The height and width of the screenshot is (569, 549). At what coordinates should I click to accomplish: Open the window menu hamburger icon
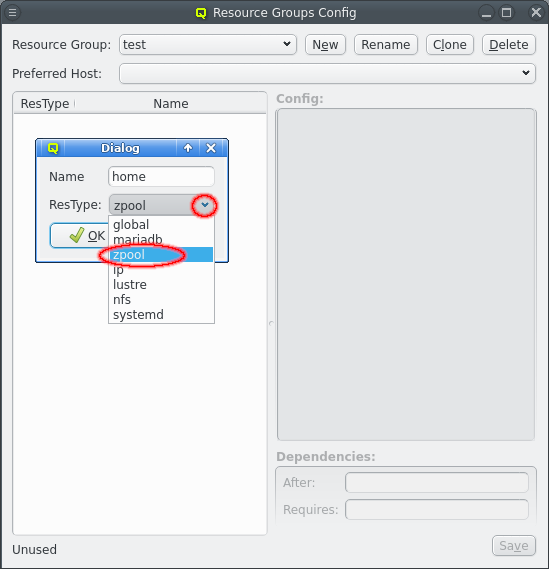coord(12,13)
